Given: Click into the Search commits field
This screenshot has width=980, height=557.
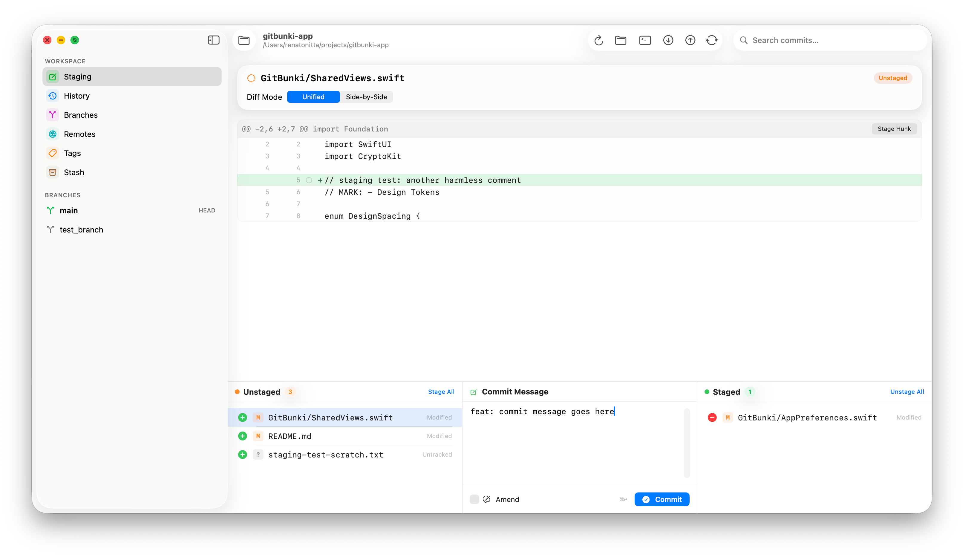Looking at the screenshot, I should click(x=830, y=40).
